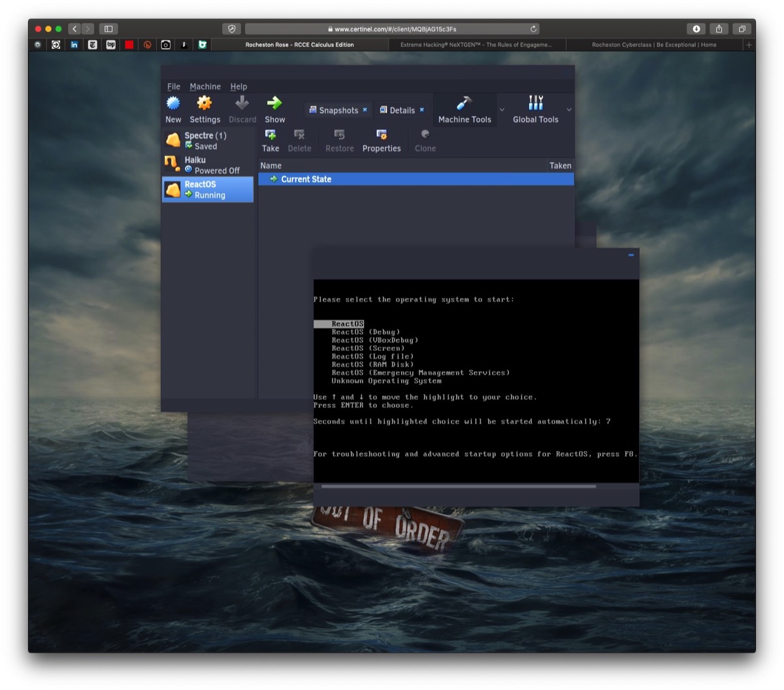The width and height of the screenshot is (784, 690).
Task: Select the ReactOS (Debug) boot entry
Action: [x=366, y=332]
